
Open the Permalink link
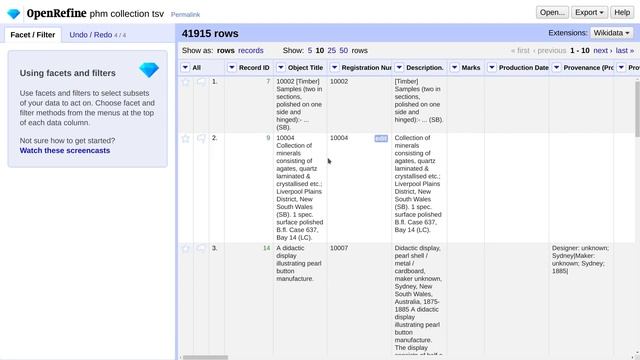point(185,15)
